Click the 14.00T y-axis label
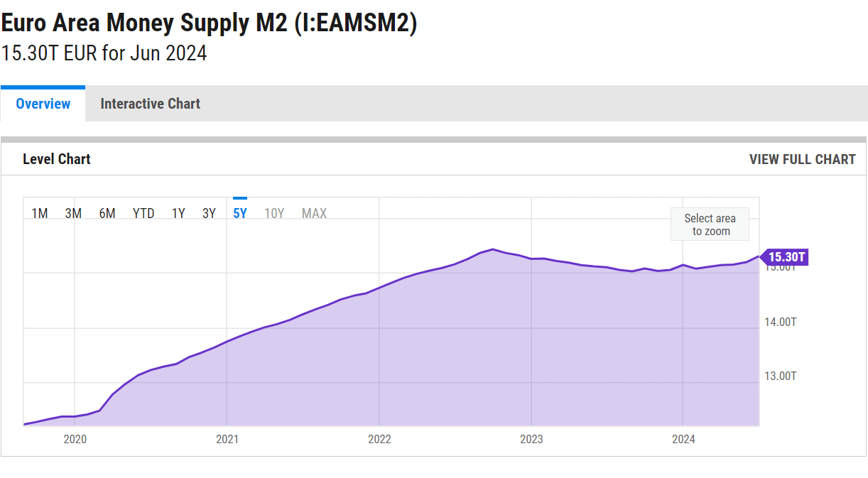Image resolution: width=868 pixels, height=478 pixels. (780, 322)
